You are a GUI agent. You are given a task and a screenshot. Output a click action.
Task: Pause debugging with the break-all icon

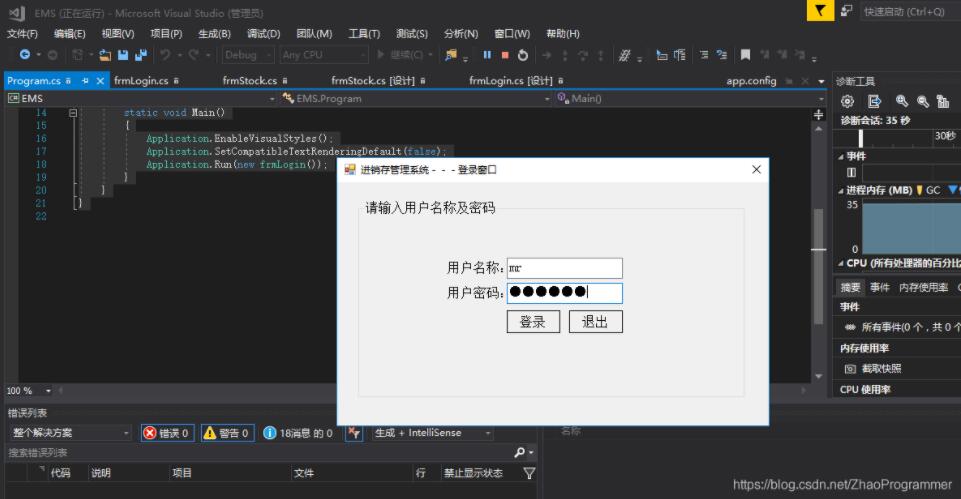(487, 55)
